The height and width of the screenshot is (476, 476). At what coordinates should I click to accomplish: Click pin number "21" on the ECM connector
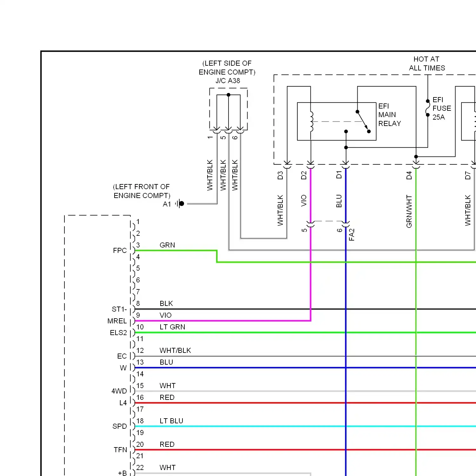tap(140, 456)
